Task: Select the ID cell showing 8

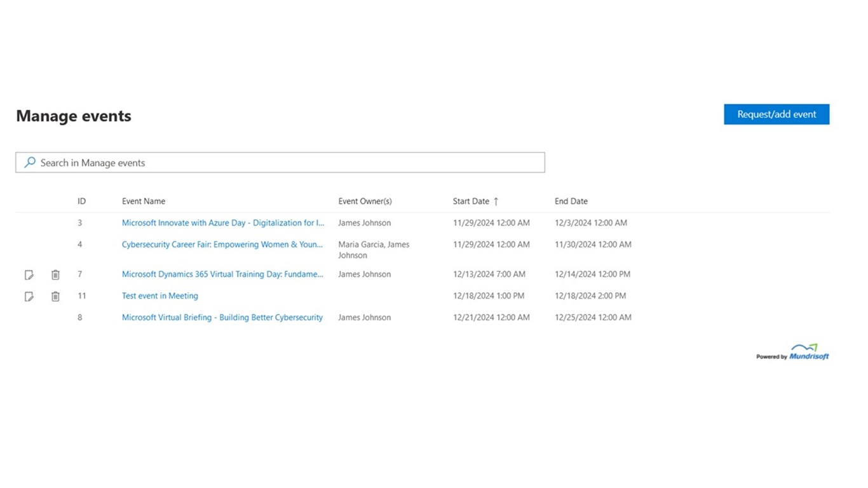Action: coord(80,318)
